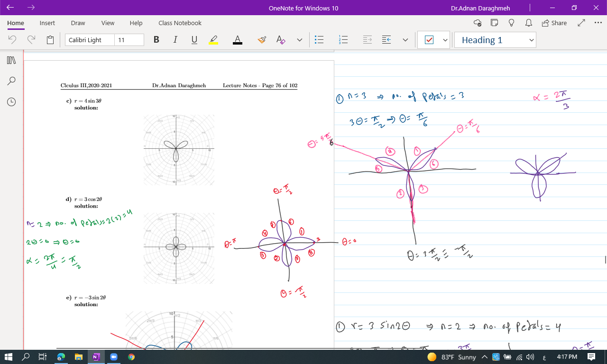The height and width of the screenshot is (364, 607).
Task: Open the Heading 1 styles dropdown
Action: tap(495, 40)
